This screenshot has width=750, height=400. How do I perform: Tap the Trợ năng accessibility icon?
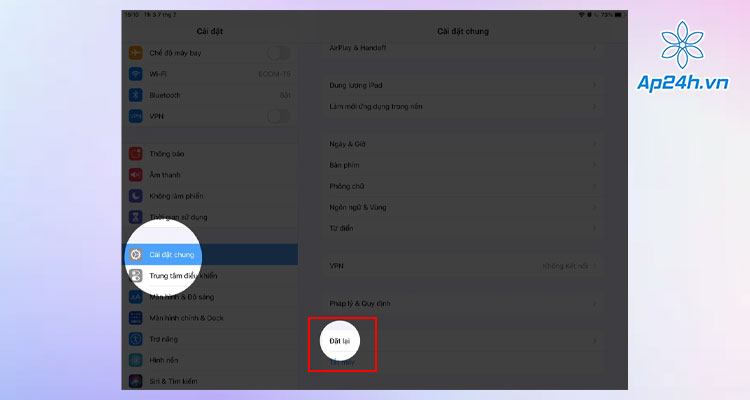click(x=135, y=339)
